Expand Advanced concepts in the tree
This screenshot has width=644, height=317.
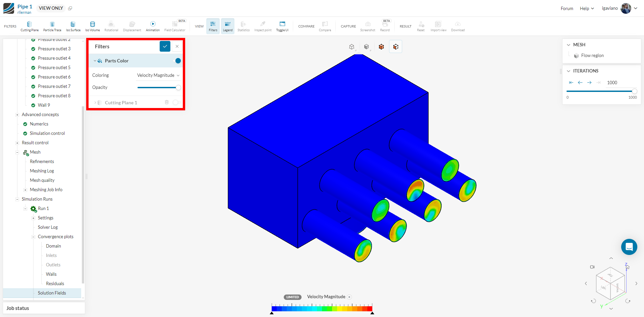click(x=17, y=115)
